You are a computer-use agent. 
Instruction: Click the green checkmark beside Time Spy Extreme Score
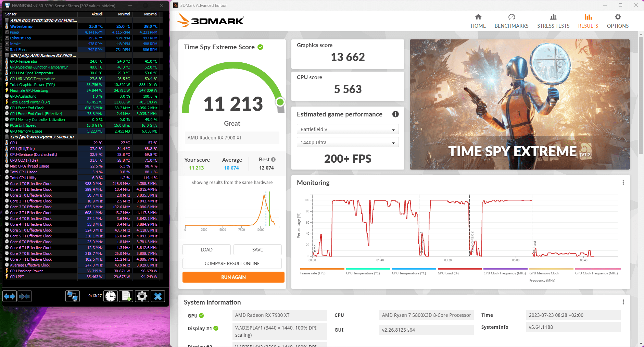(260, 47)
